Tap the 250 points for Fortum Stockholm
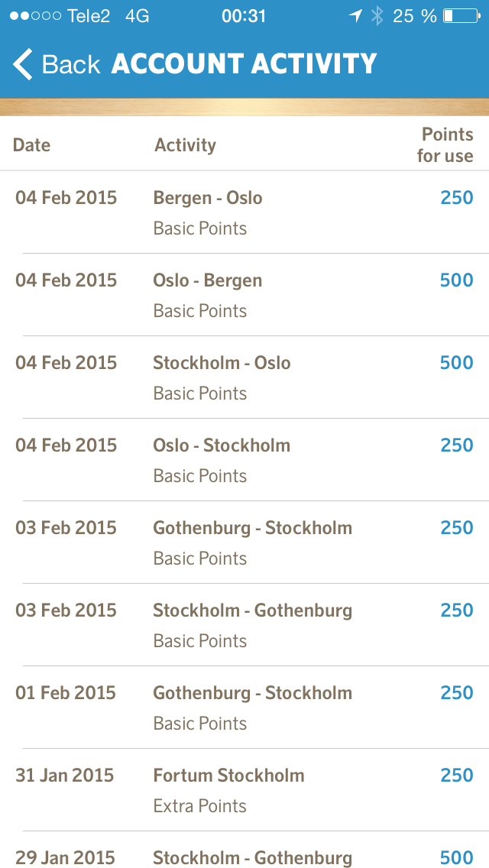This screenshot has height=868, width=489. (457, 775)
